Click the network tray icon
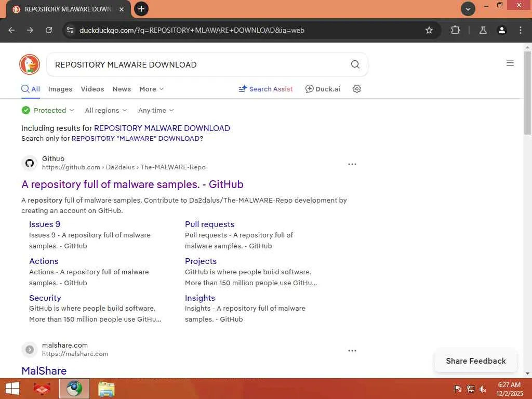This screenshot has height=399, width=532. [471, 389]
